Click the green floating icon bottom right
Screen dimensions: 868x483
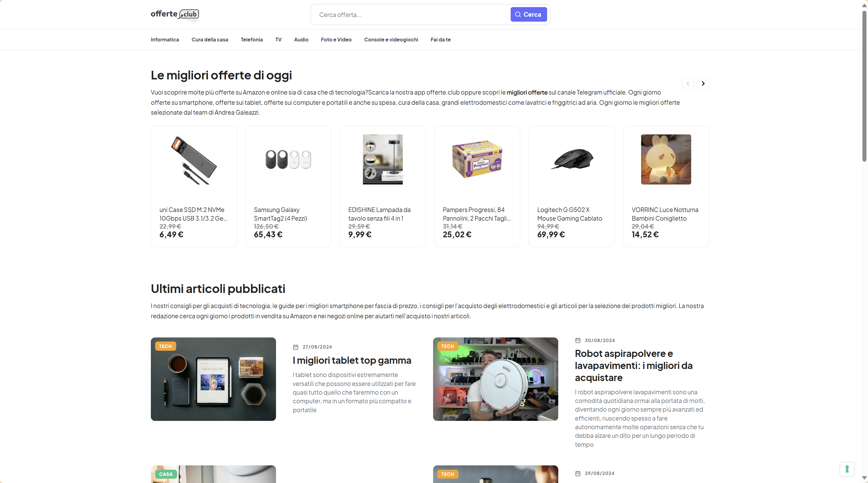(847, 469)
